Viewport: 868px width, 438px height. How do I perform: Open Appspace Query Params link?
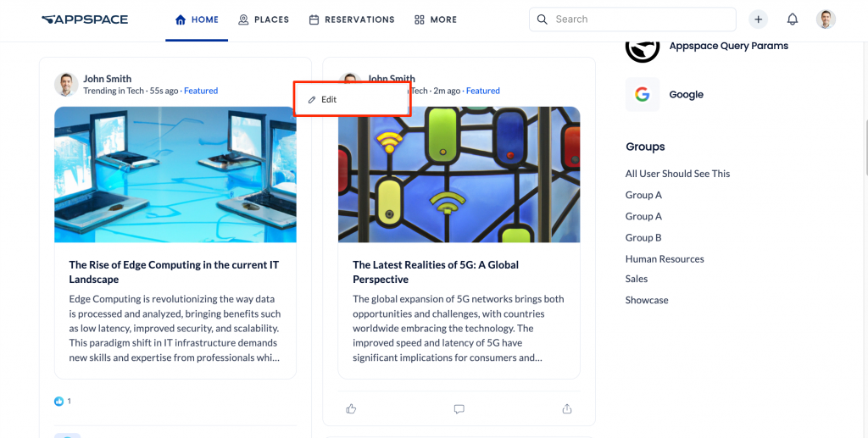728,46
